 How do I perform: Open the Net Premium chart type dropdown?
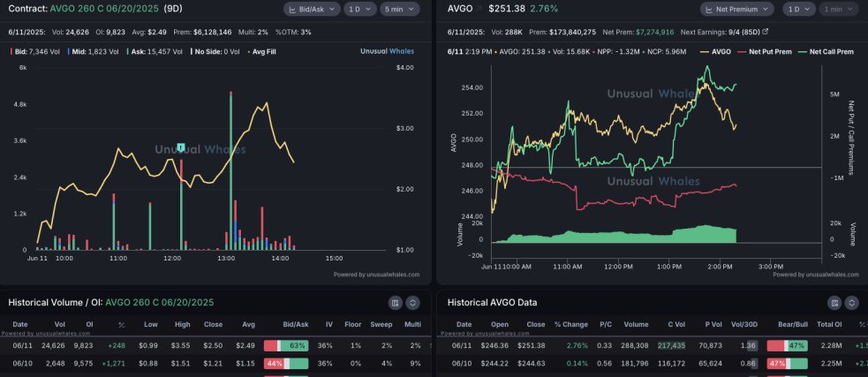(736, 9)
